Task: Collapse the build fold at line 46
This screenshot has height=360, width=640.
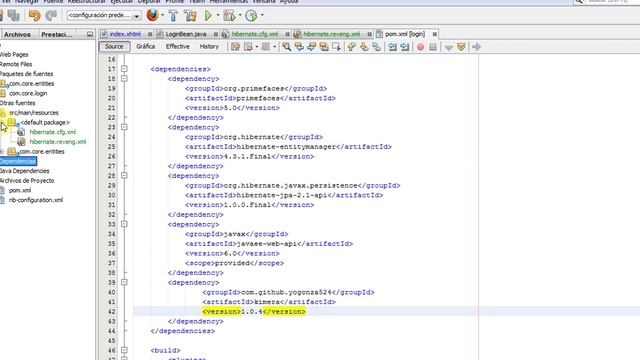Action: [124, 350]
